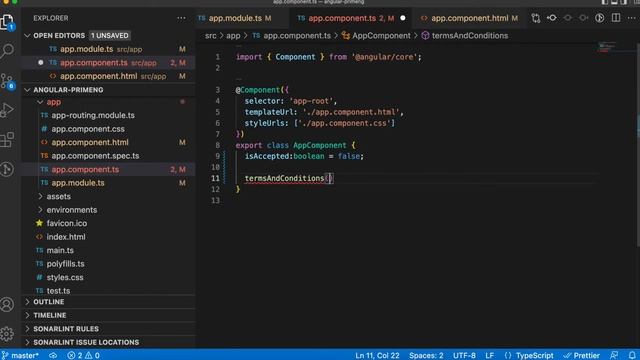Click Spaces: 2 indentation setting
This screenshot has height=360, width=640.
coord(426,355)
